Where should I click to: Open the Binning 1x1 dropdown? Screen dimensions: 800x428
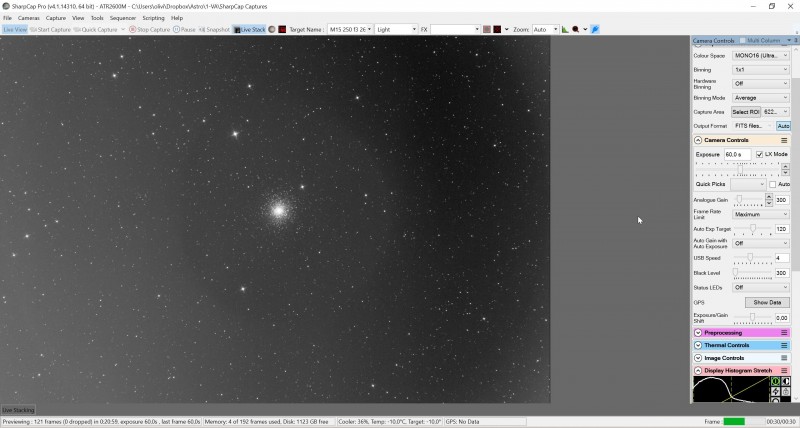click(761, 70)
